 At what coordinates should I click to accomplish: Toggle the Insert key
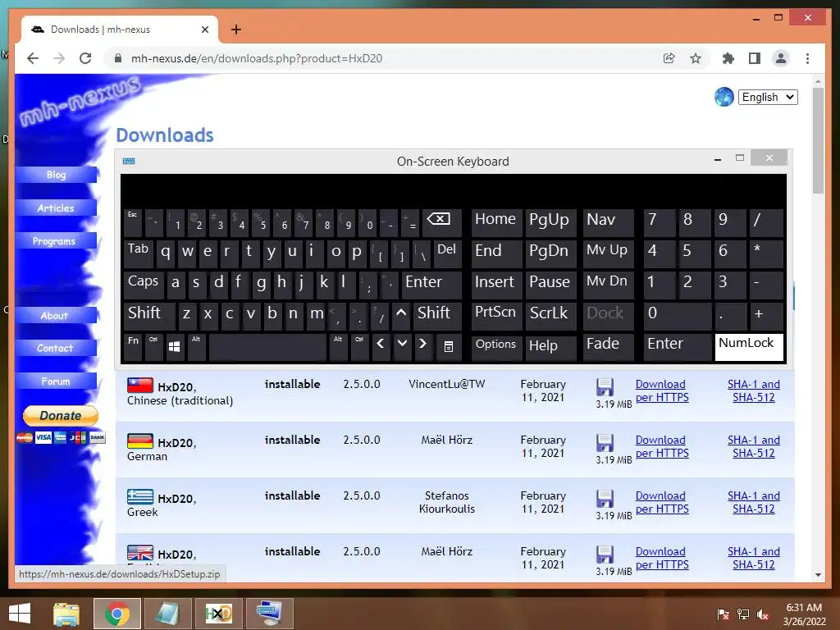[496, 285]
